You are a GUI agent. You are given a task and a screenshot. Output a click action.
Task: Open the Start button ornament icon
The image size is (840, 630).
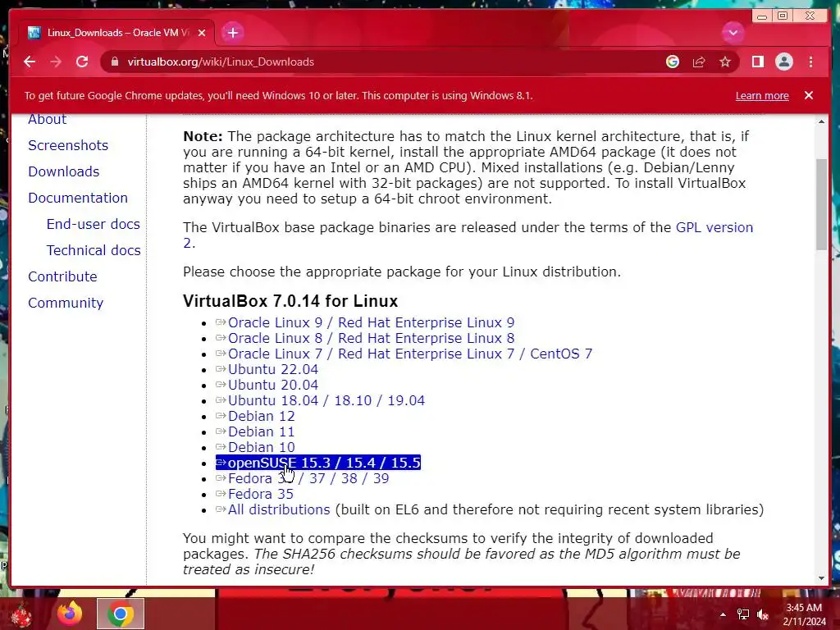click(21, 614)
